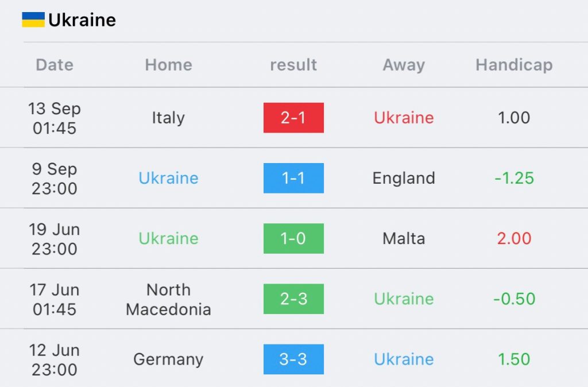Click North Macedonia home team

168,299
